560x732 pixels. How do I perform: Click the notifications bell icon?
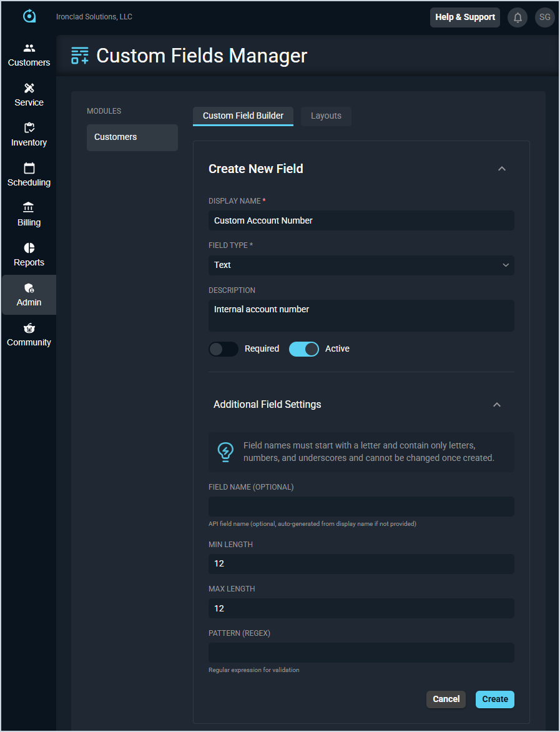518,17
